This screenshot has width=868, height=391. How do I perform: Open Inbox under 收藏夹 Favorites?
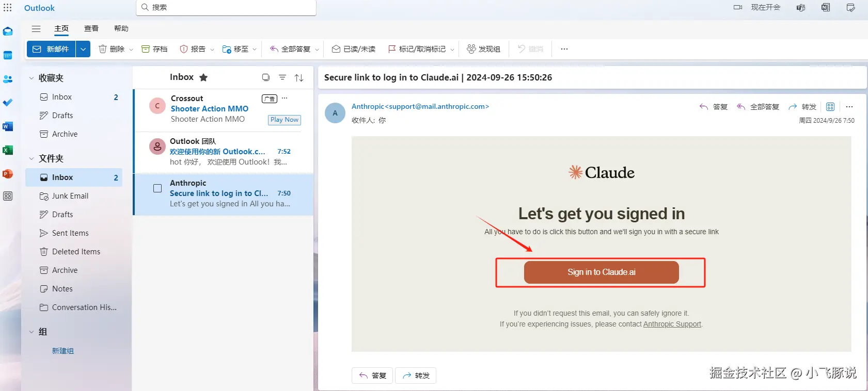[x=74, y=97]
